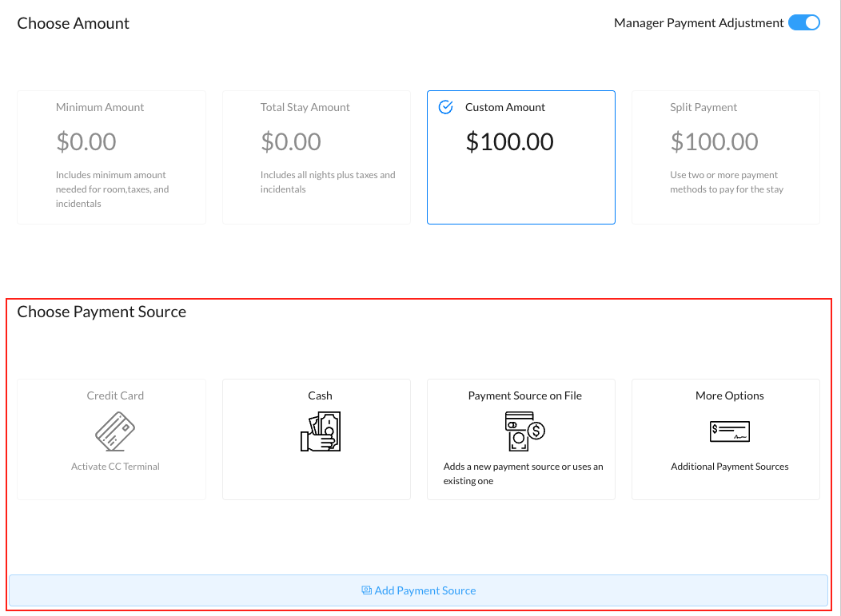Click the Credit Card label

click(x=115, y=395)
